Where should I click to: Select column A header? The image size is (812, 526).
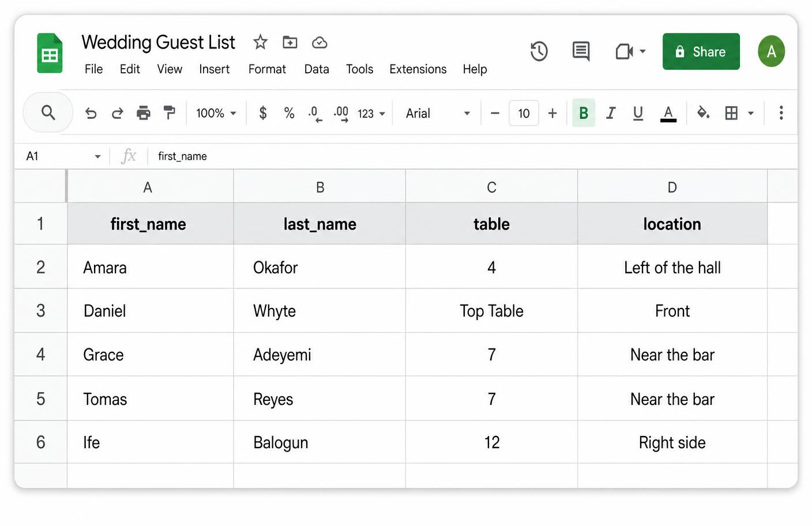(x=150, y=187)
